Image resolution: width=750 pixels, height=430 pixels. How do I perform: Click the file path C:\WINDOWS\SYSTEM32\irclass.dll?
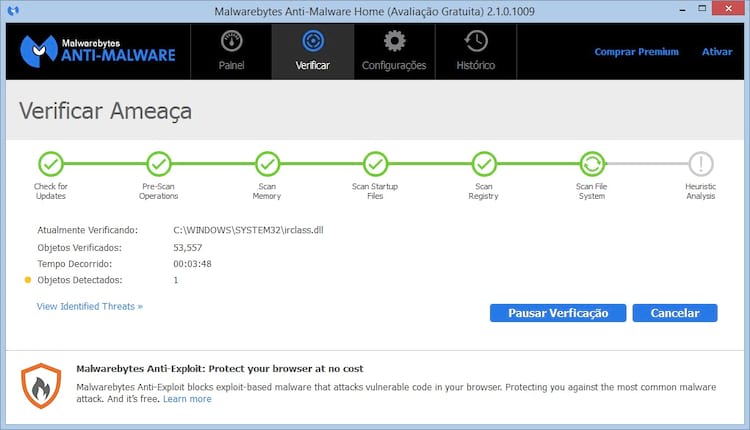click(248, 230)
